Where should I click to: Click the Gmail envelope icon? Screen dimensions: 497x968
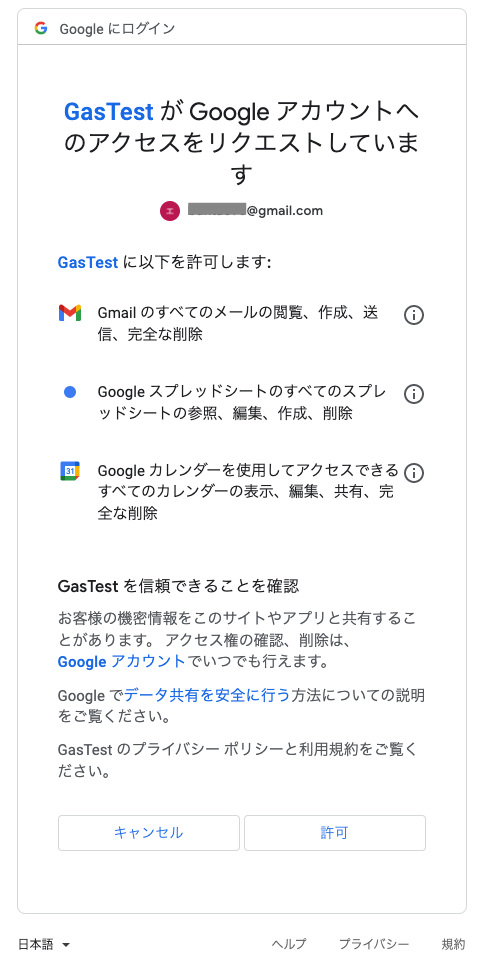pos(70,313)
